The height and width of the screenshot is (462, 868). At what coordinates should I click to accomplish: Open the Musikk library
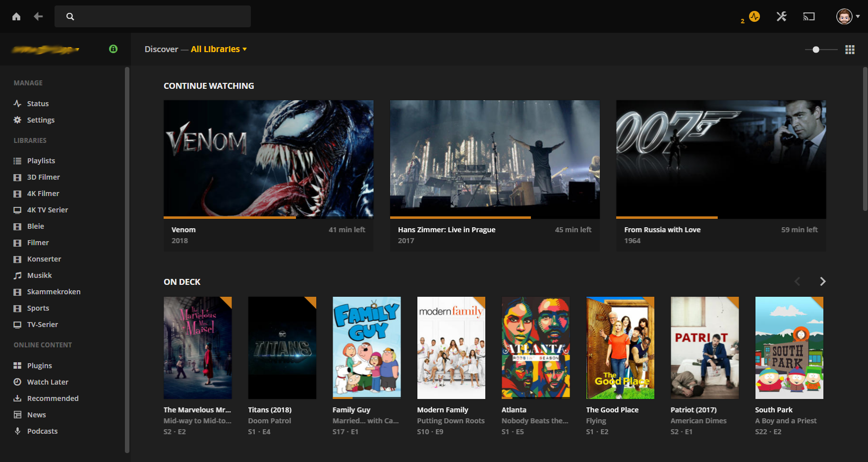(x=39, y=275)
